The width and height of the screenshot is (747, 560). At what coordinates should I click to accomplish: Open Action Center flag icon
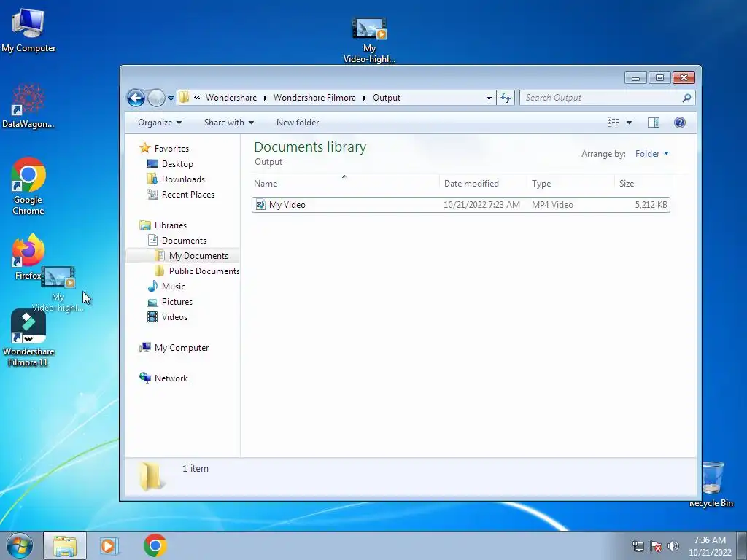point(656,546)
